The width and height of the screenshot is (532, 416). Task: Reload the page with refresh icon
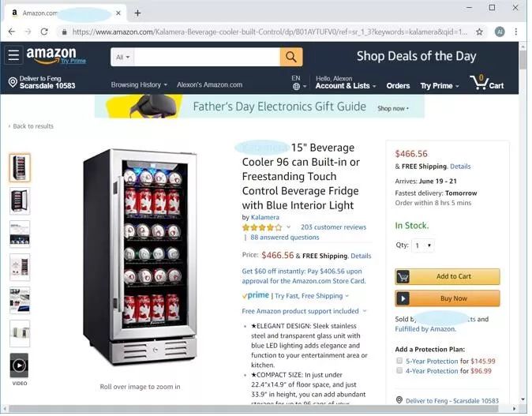click(x=44, y=32)
